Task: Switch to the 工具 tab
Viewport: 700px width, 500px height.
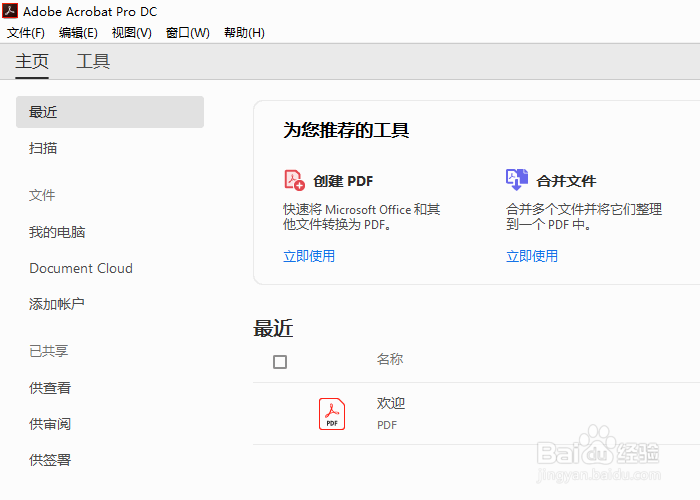Action: click(x=93, y=61)
